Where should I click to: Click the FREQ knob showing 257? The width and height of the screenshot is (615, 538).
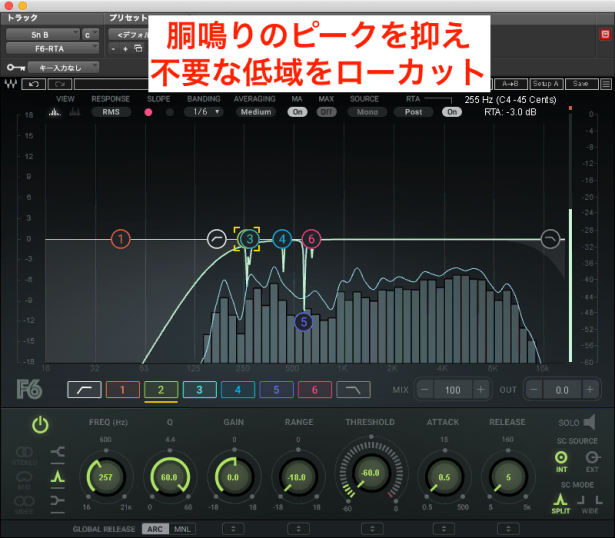pyautogui.click(x=106, y=477)
